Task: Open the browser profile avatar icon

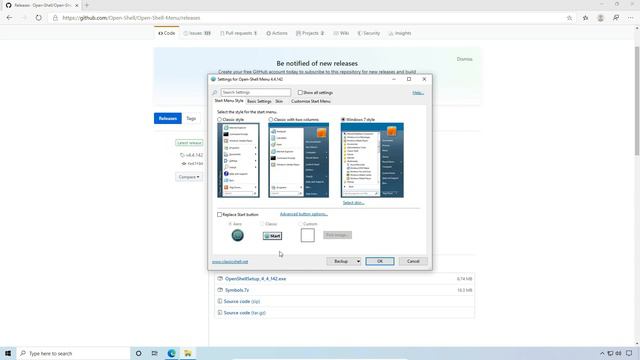Action: [x=600, y=18]
